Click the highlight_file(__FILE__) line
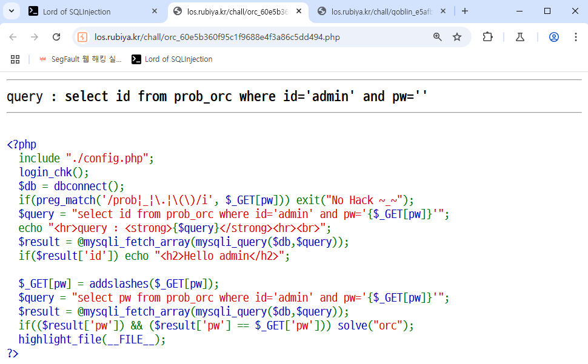This screenshot has width=588, height=364. point(92,339)
